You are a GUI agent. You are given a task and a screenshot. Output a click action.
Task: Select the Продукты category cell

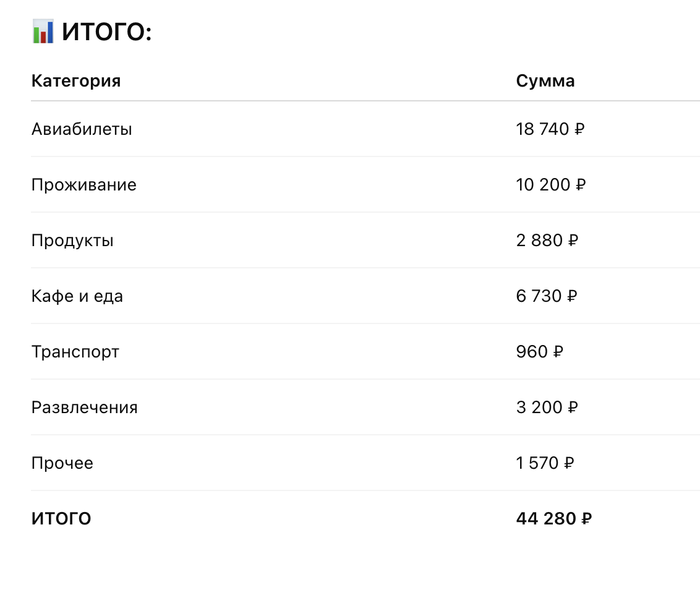click(72, 241)
